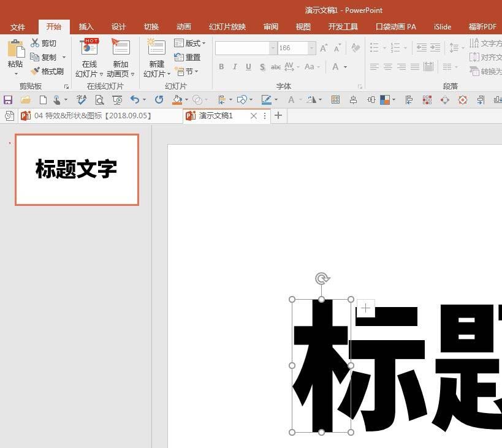Open the Columns dropdown in paragraph group
This screenshot has height=448, width=502.
click(x=450, y=67)
